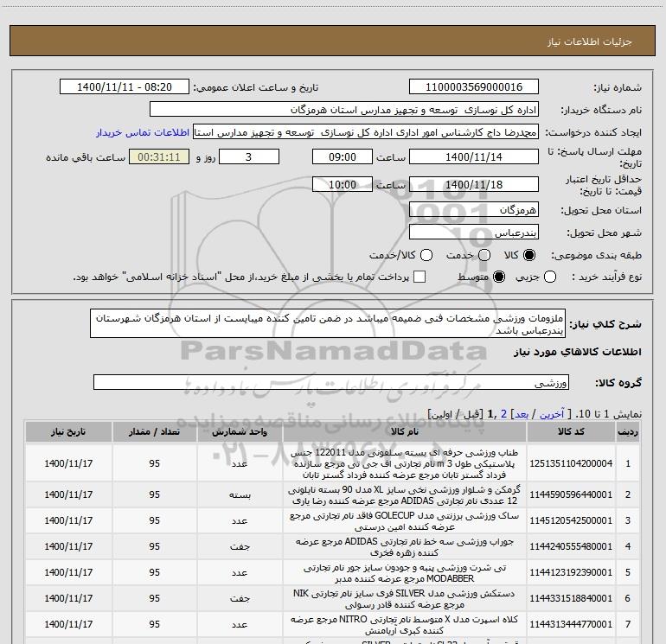666x644 pixels.
Task: Select the کالا radio button
Action: pos(529,255)
